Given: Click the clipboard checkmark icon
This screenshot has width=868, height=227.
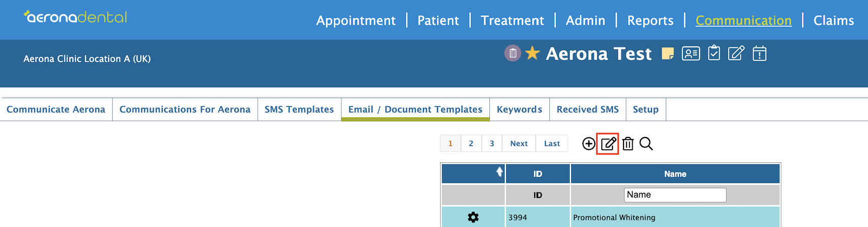Looking at the screenshot, I should click(714, 53).
